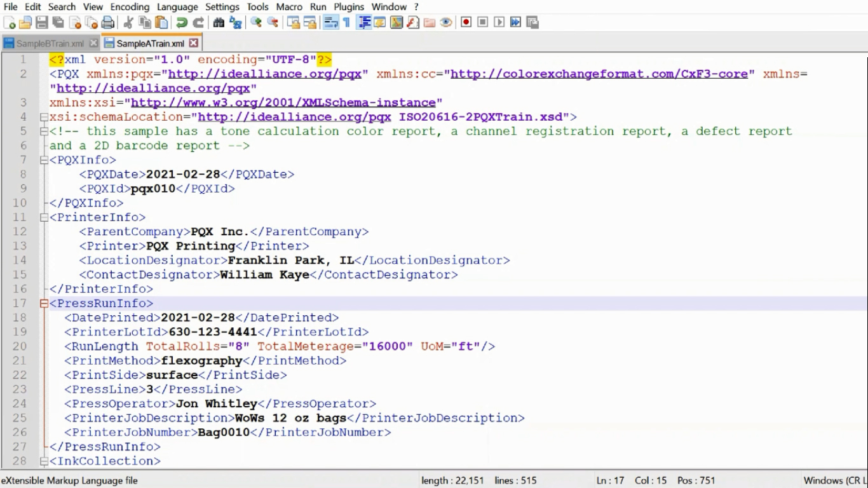Viewport: 868px width, 488px height.
Task: Toggle show all characters pilcrow icon
Action: click(346, 22)
